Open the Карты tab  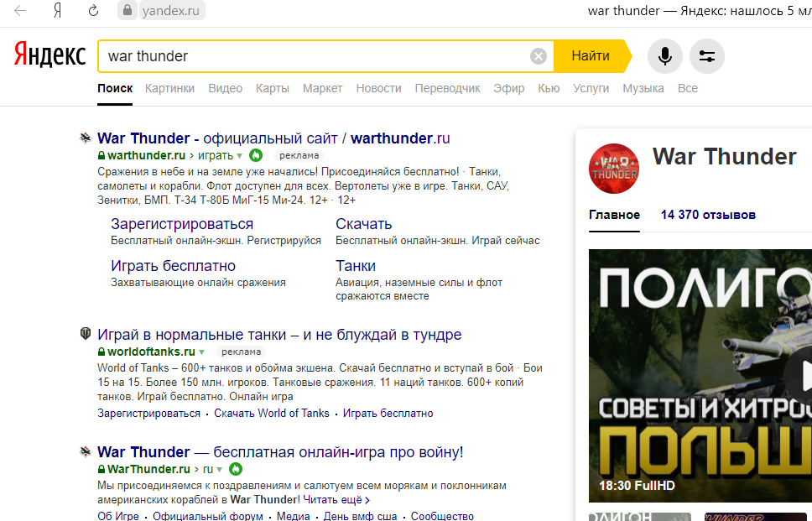pyautogui.click(x=273, y=89)
